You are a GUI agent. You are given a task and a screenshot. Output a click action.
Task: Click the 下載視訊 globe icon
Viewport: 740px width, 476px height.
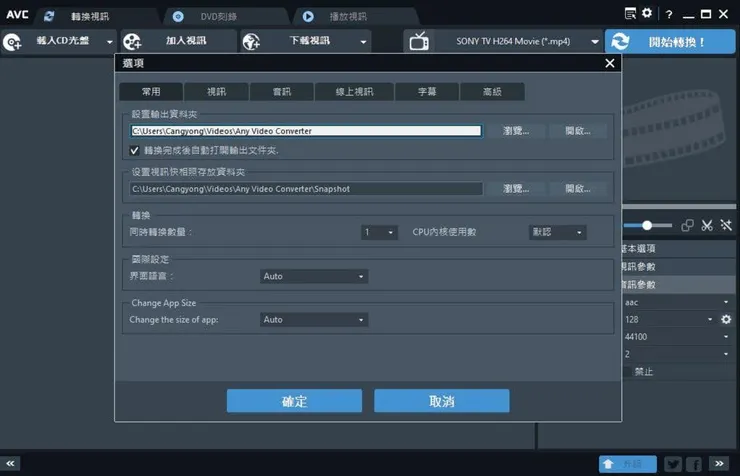point(252,42)
